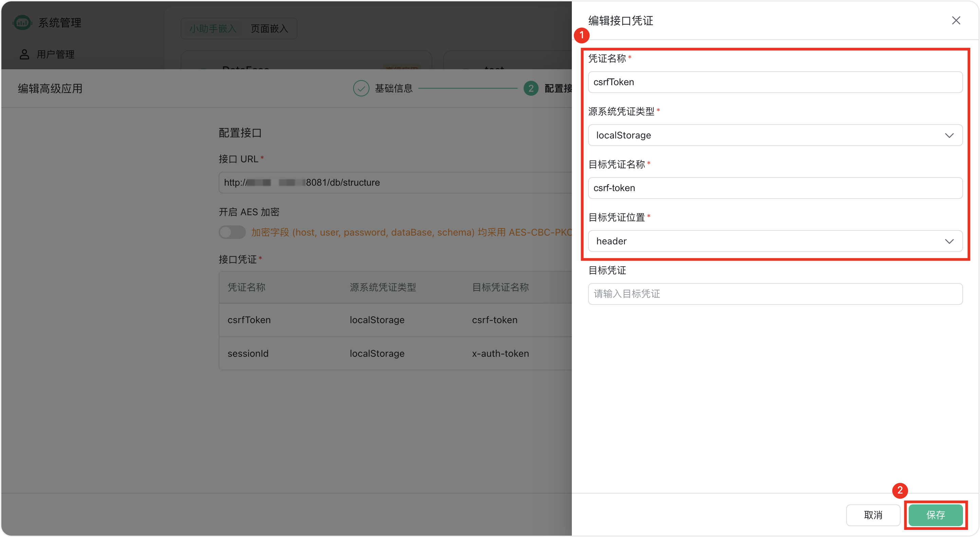Screen dimensions: 980x537
Task: Click the 取消 button
Action: pyautogui.click(x=873, y=515)
